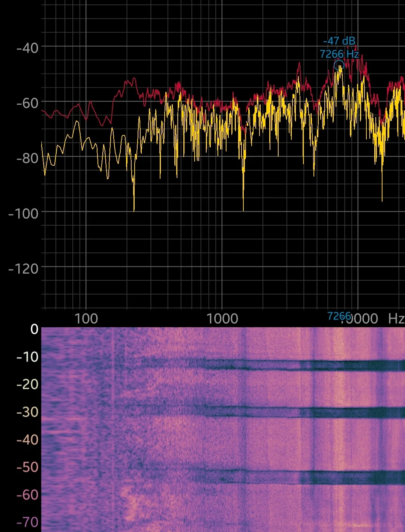Click the 100 Hz frequency axis label
Viewport: 405px width, 532px height.
86,319
